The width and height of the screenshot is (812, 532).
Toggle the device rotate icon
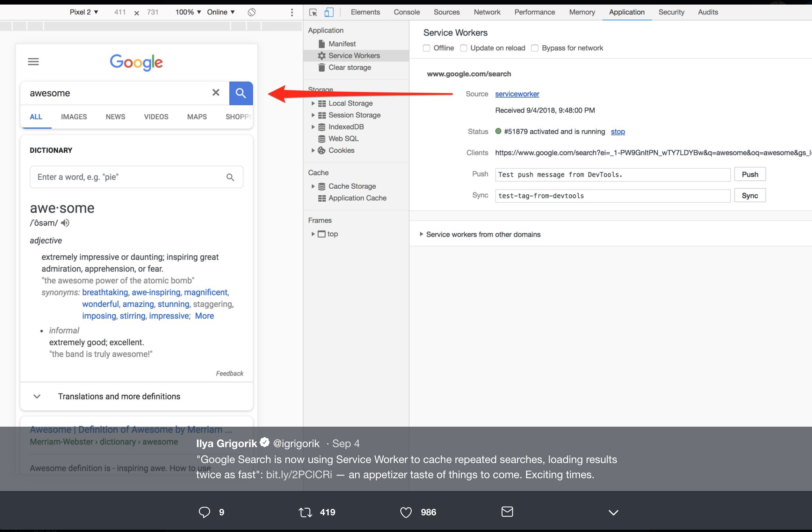click(x=252, y=12)
